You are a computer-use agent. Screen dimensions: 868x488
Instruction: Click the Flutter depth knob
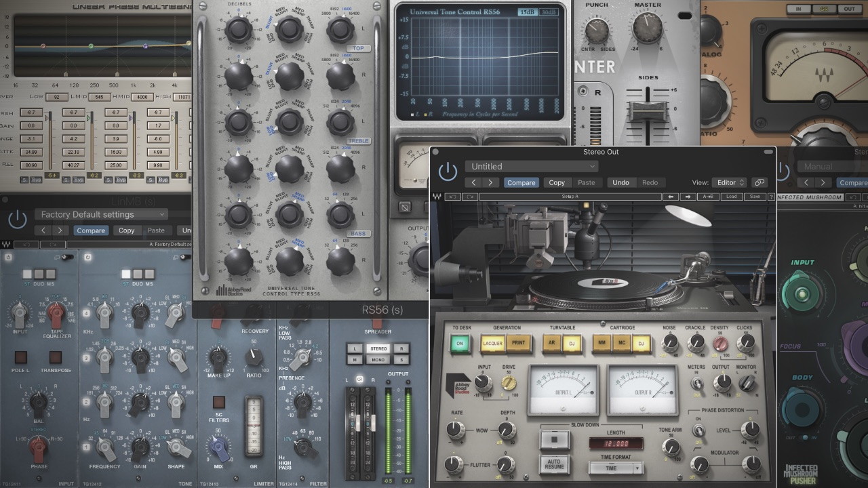tap(505, 464)
